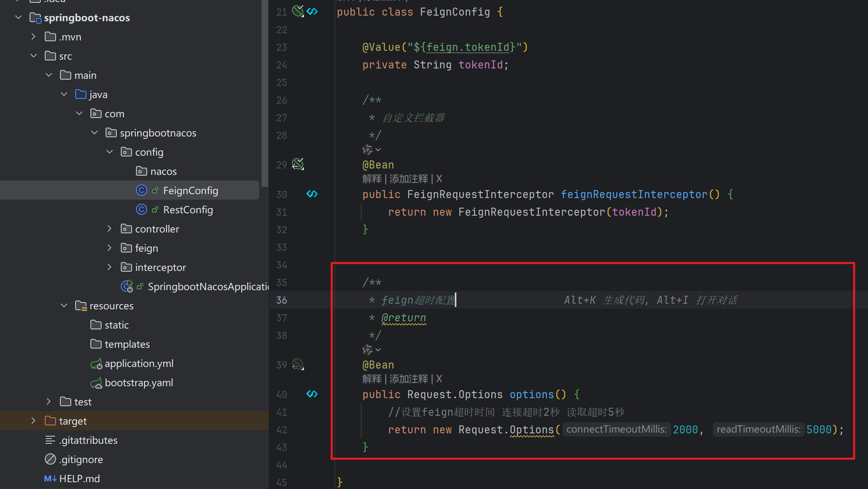Click the project tree vertical scrollbar
868x489 pixels.
click(x=264, y=92)
